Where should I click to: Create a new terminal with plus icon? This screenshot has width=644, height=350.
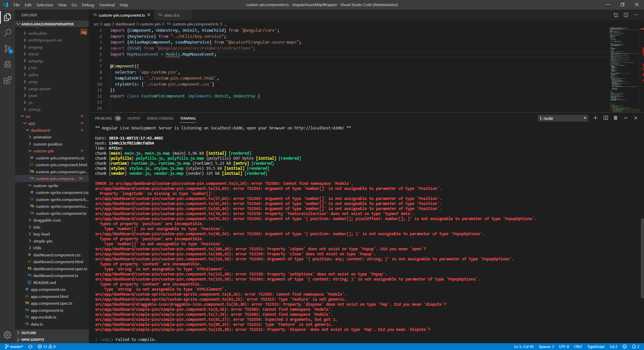pos(595,118)
